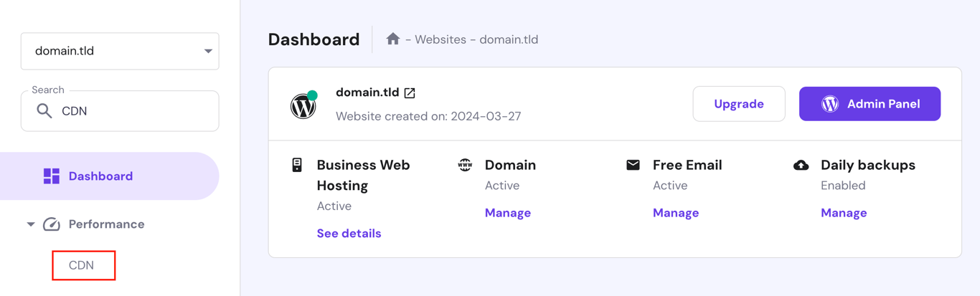The width and height of the screenshot is (980, 296).
Task: Click the Domain www globe icon
Action: (x=465, y=165)
